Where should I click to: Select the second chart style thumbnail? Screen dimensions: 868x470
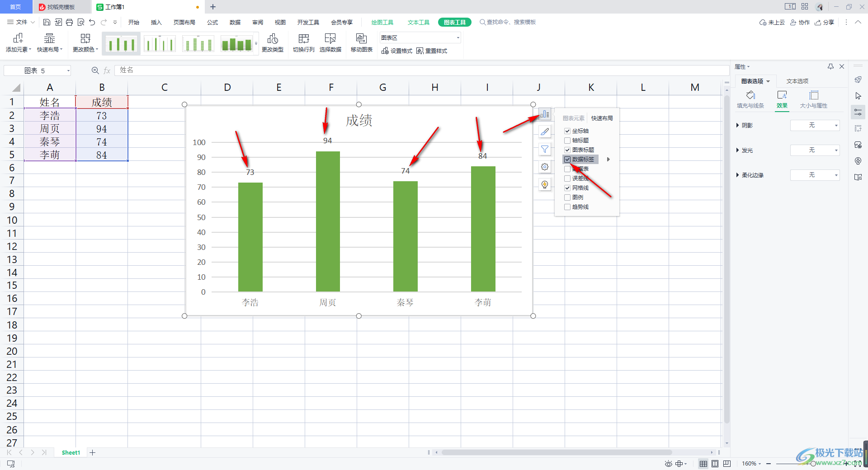pyautogui.click(x=160, y=44)
